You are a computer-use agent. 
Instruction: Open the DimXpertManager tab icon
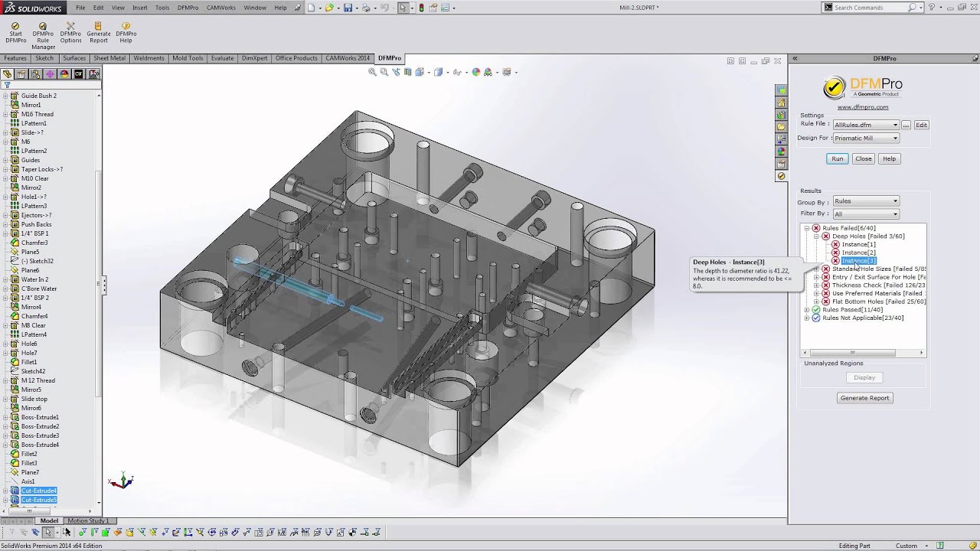tap(51, 74)
